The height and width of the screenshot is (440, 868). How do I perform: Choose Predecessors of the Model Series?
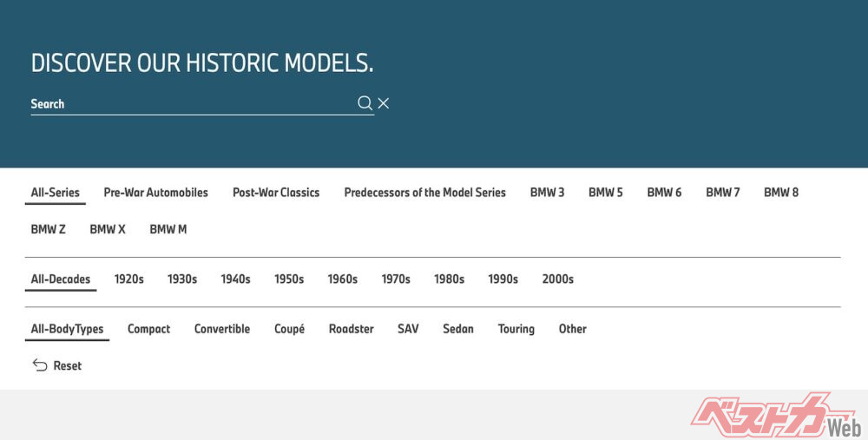pyautogui.click(x=424, y=193)
